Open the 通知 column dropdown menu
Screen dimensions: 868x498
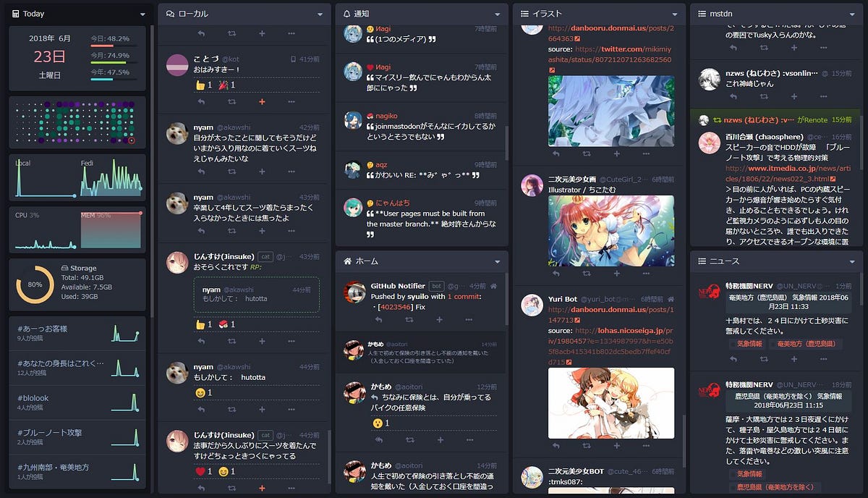pyautogui.click(x=497, y=14)
